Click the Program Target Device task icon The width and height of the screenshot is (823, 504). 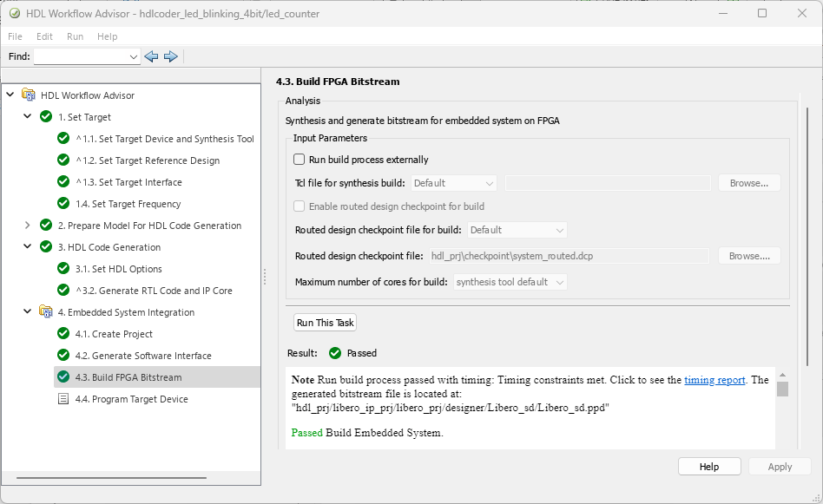tap(63, 399)
